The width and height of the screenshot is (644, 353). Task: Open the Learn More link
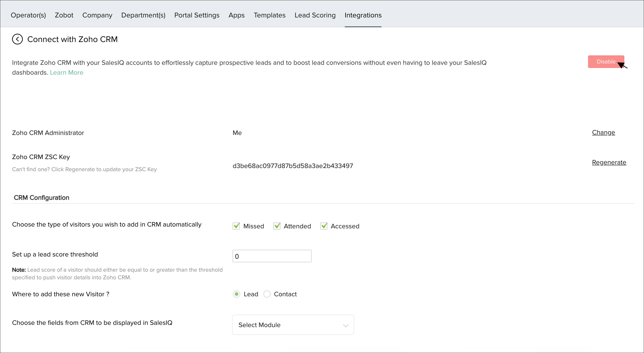pos(66,72)
